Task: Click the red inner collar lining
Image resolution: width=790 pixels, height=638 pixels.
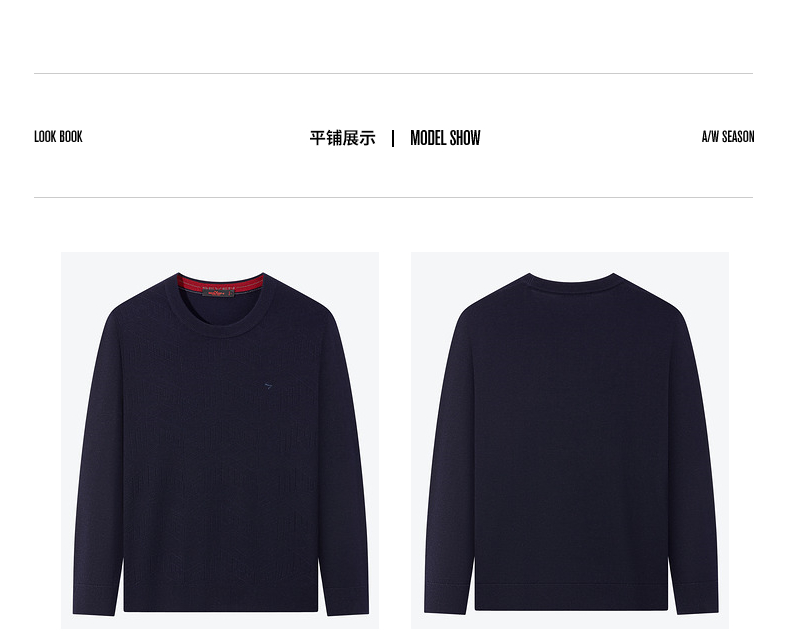Action: (220, 283)
